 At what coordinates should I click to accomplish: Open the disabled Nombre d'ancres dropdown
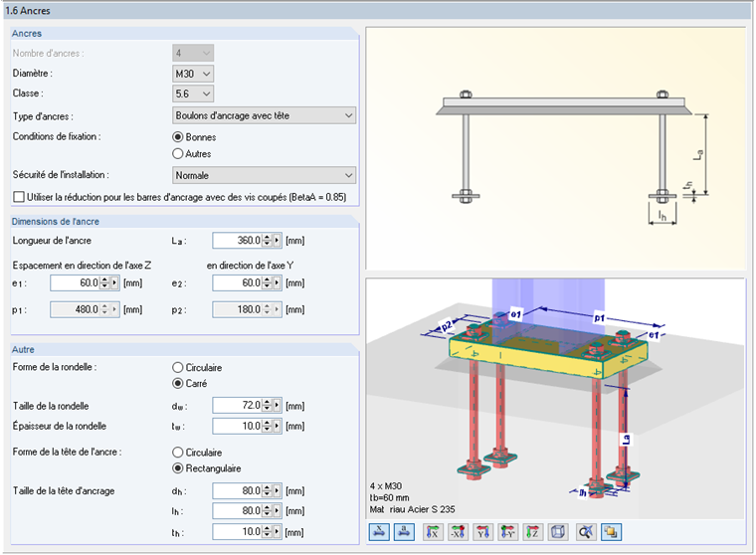[193, 53]
